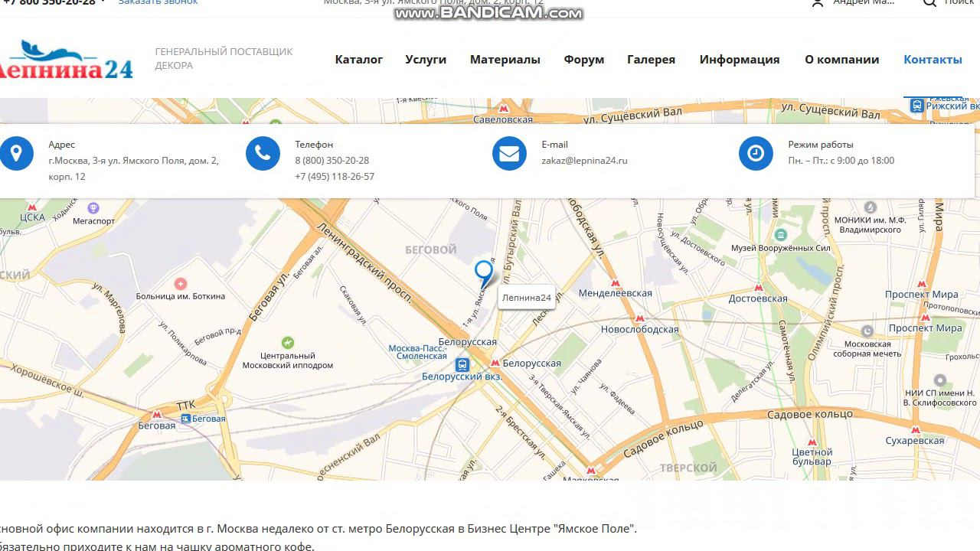This screenshot has height=551, width=980.
Task: Click the Цветной бульвар metro icon
Action: 812,442
